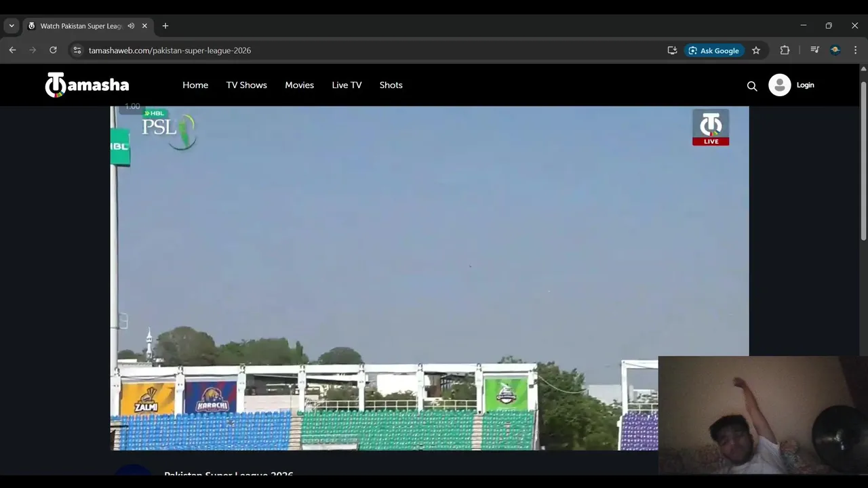Close the Pakistan Super League tab
The width and height of the screenshot is (868, 488).
click(x=144, y=26)
